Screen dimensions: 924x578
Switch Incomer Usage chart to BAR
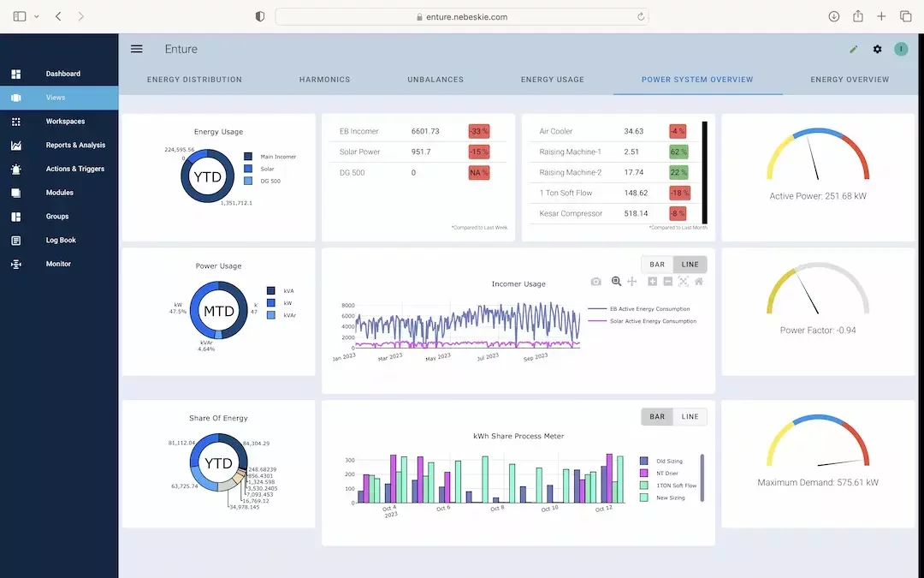(657, 265)
